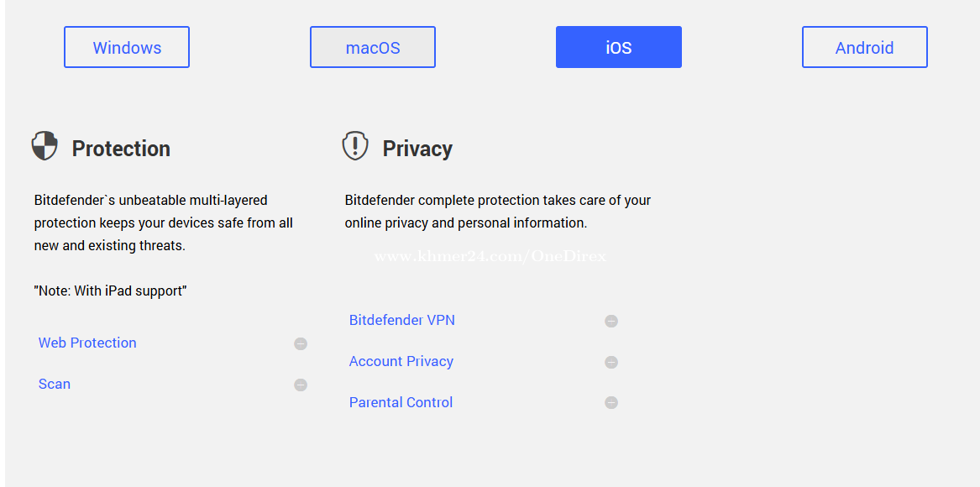The image size is (980, 487).
Task: Collapse the Parental Control minus icon
Action: click(x=611, y=403)
